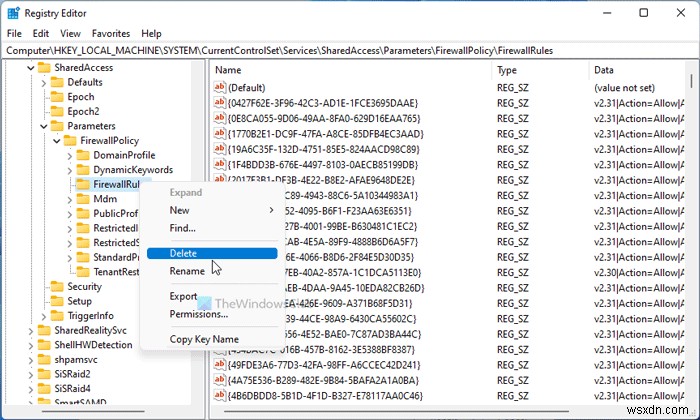Click the DynamicKeywords folder icon

83,170
